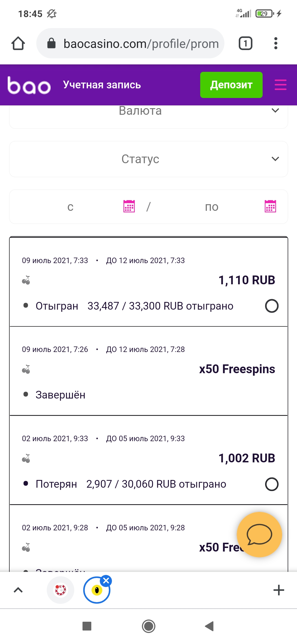Open the end date calendar icon
Viewport: 297px width, 644px height.
coord(270,206)
